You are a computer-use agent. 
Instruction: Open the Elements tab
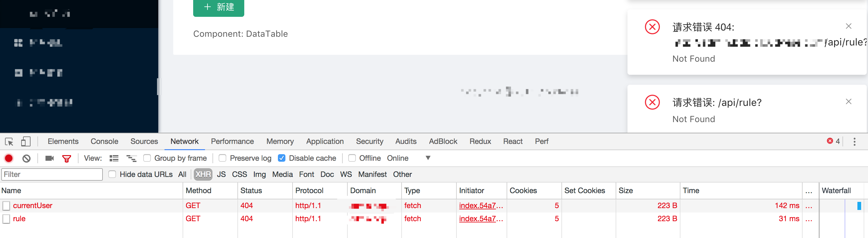[63, 142]
